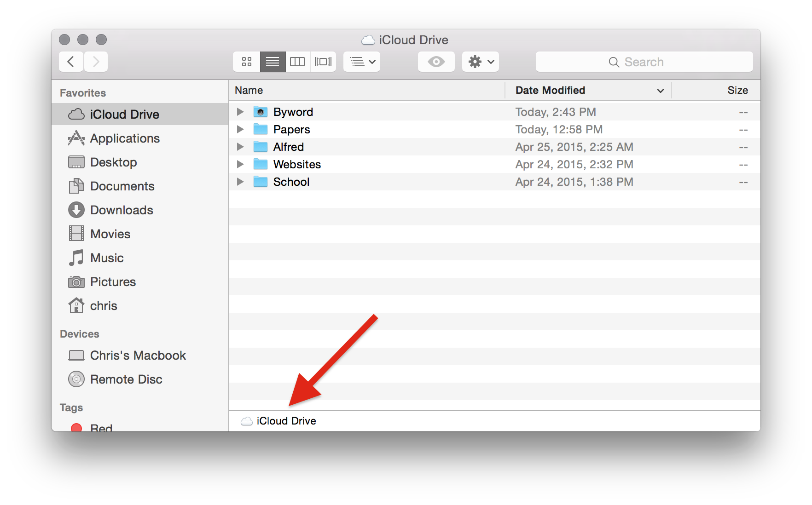Close the Finder window

(64, 40)
